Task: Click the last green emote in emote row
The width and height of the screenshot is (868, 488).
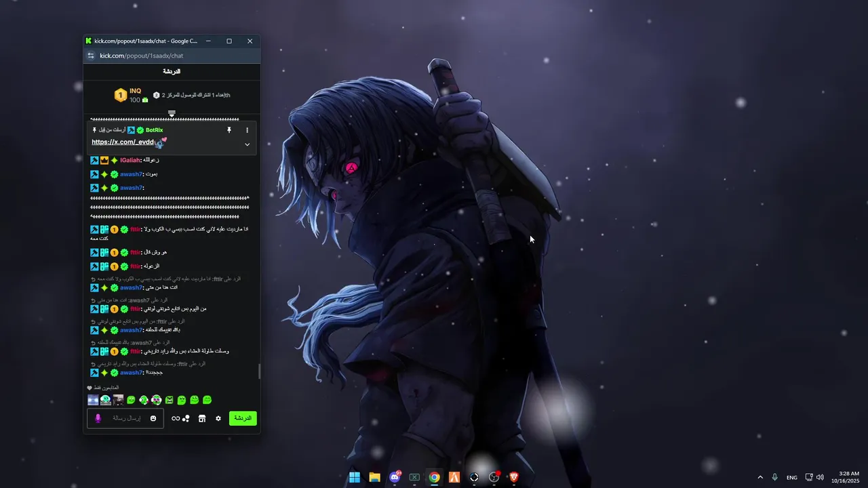Action: coord(208,400)
